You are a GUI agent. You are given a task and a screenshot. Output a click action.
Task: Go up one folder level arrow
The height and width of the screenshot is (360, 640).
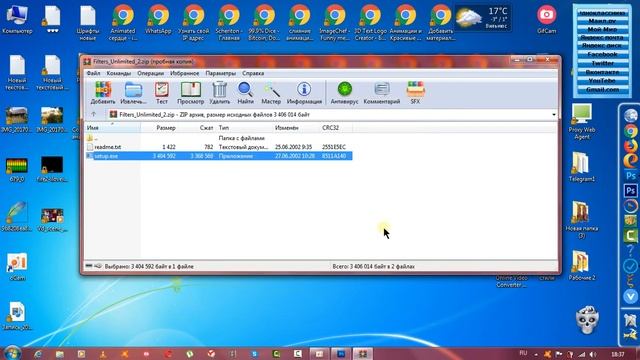click(93, 114)
